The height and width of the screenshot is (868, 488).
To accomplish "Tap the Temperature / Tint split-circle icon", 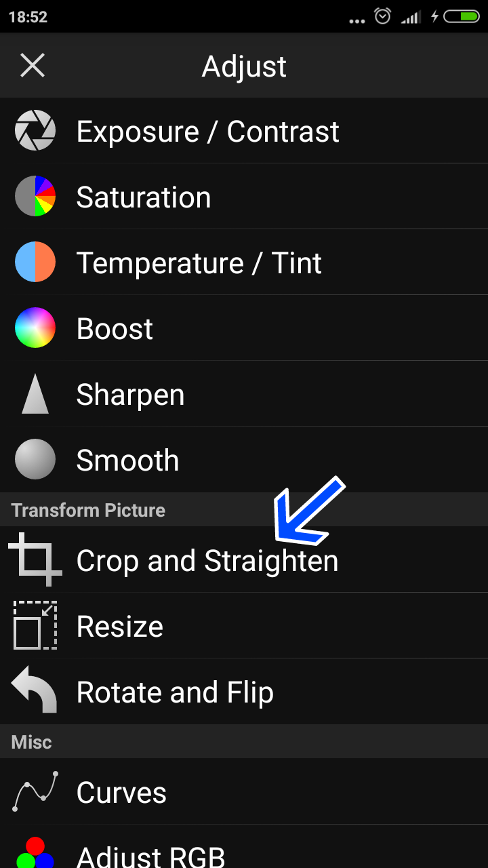I will click(x=35, y=262).
